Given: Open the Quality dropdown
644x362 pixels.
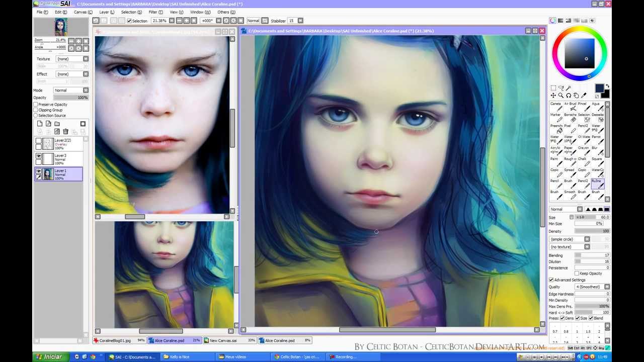Looking at the screenshot, I should [x=592, y=287].
